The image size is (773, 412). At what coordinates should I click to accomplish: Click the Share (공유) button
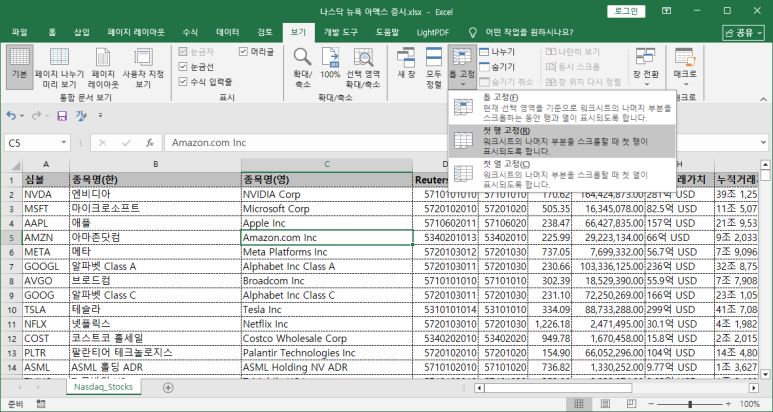point(743,33)
